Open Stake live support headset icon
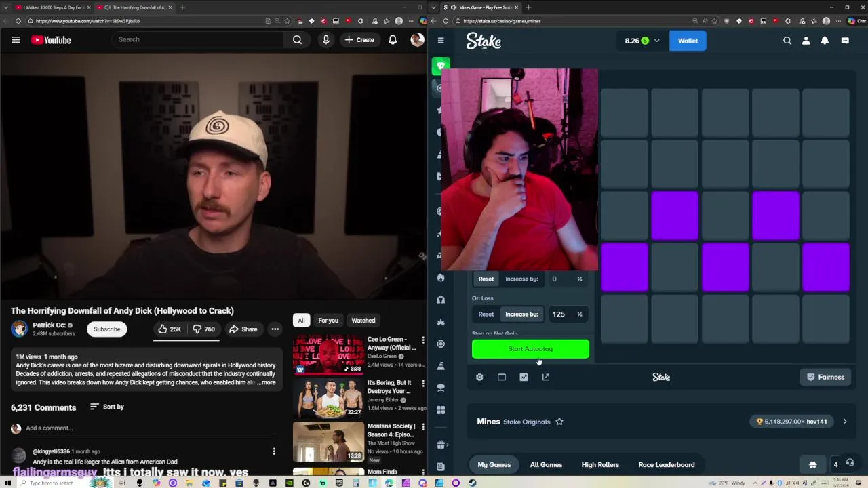Screen dimensions: 868x488 (850, 464)
